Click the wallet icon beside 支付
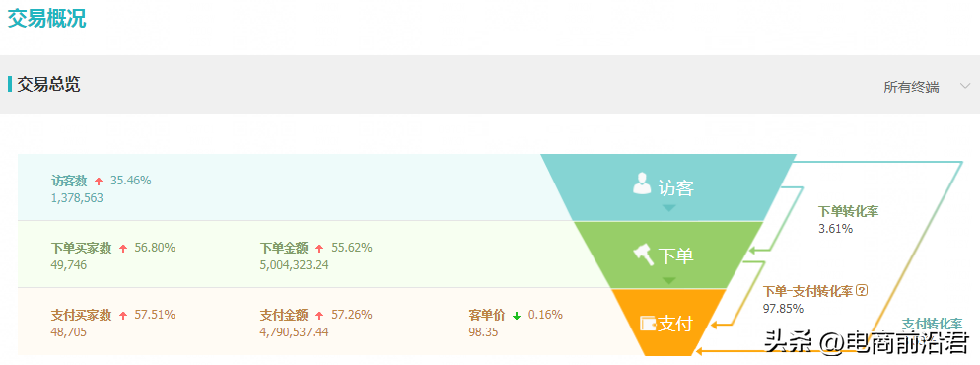The height and width of the screenshot is (365, 980). pos(648,324)
